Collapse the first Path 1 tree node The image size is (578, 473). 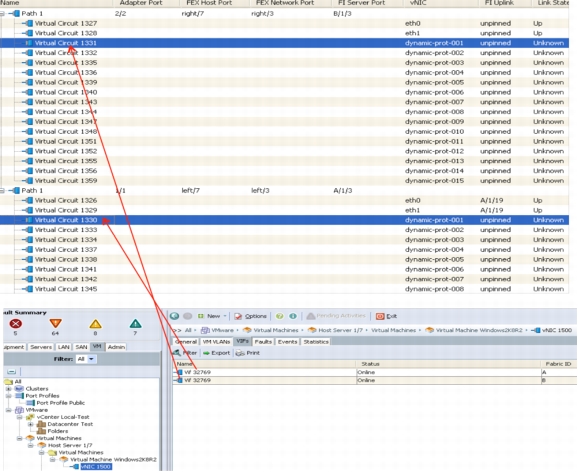[x=3, y=14]
